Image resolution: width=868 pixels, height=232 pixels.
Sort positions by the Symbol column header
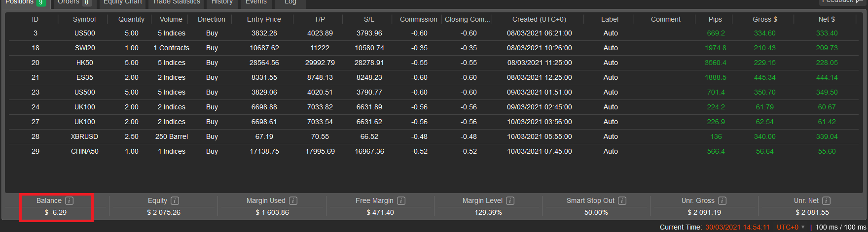pos(84,19)
